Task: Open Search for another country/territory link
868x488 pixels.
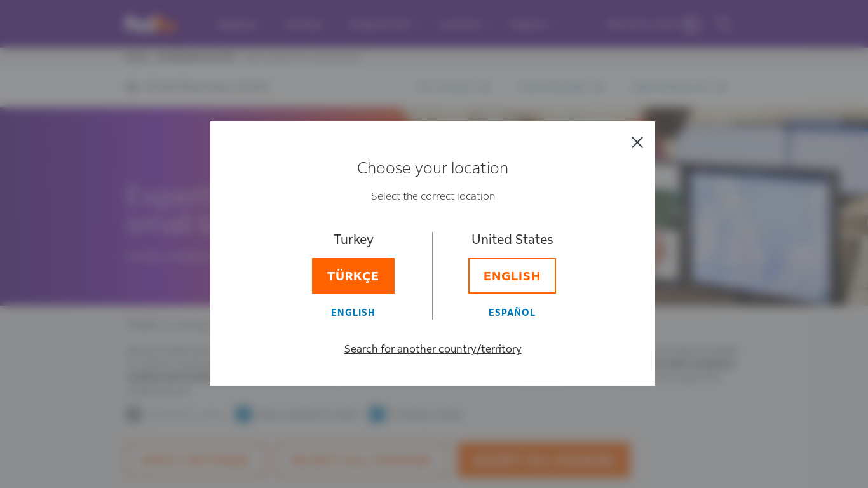Action: pos(433,349)
